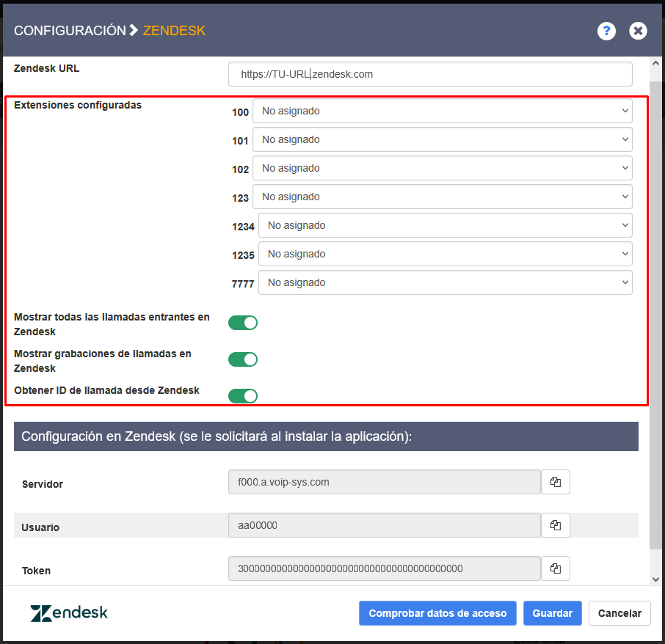Disable showing call recordings in Zendesk

pyautogui.click(x=243, y=359)
